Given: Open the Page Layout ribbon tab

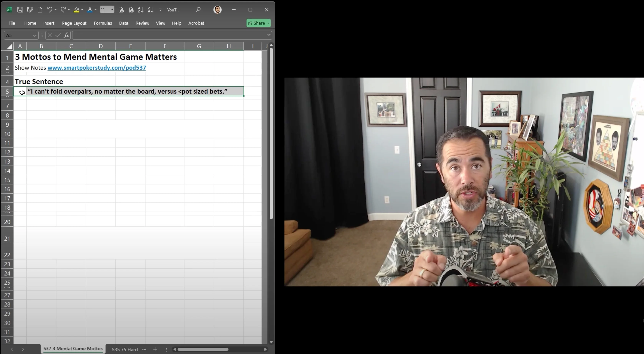Looking at the screenshot, I should click(x=74, y=23).
